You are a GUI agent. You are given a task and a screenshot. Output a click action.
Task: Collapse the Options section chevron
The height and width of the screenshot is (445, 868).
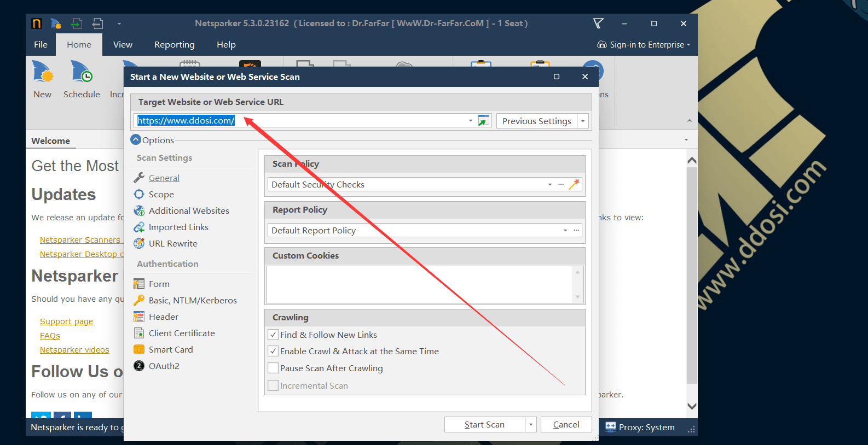click(x=136, y=140)
